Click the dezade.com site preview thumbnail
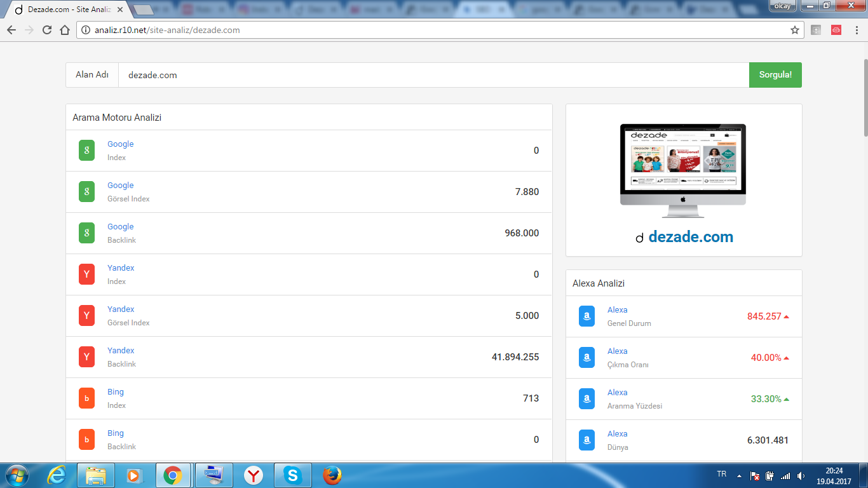This screenshot has height=488, width=868. tap(683, 171)
